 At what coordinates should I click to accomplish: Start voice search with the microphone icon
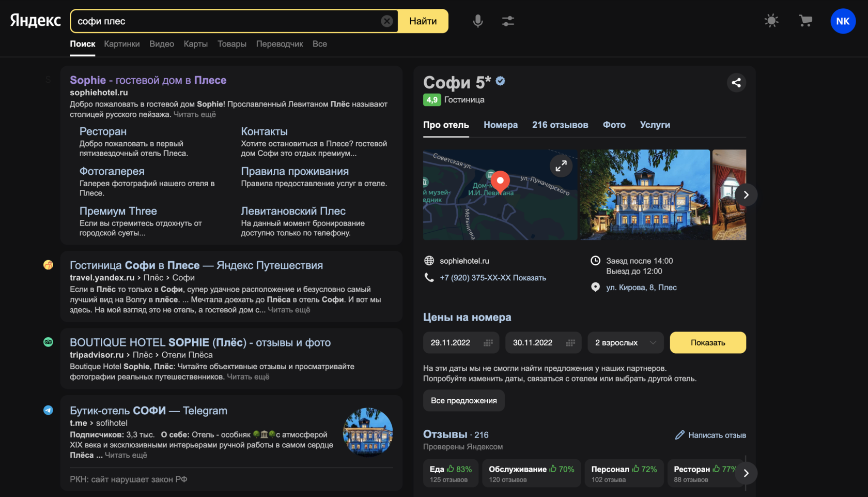tap(478, 21)
